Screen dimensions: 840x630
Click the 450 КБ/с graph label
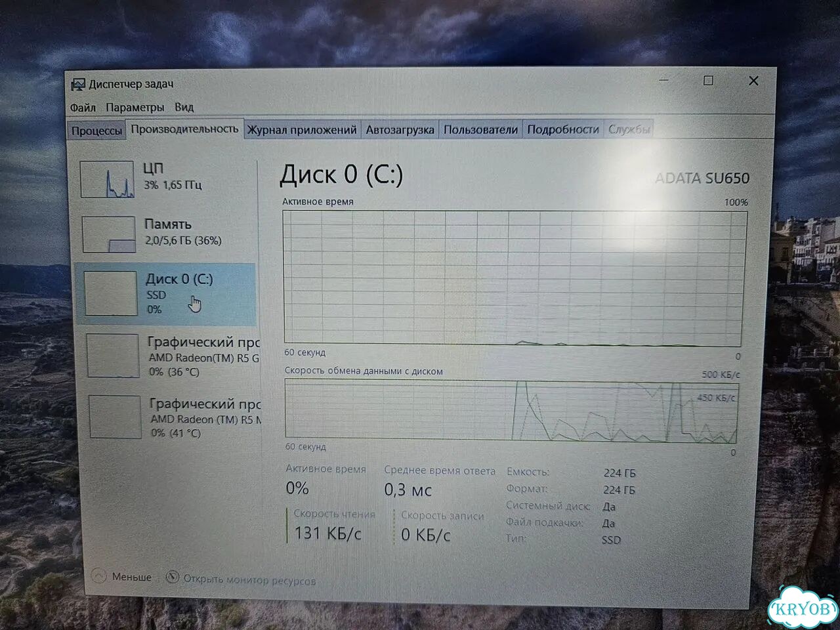click(715, 398)
